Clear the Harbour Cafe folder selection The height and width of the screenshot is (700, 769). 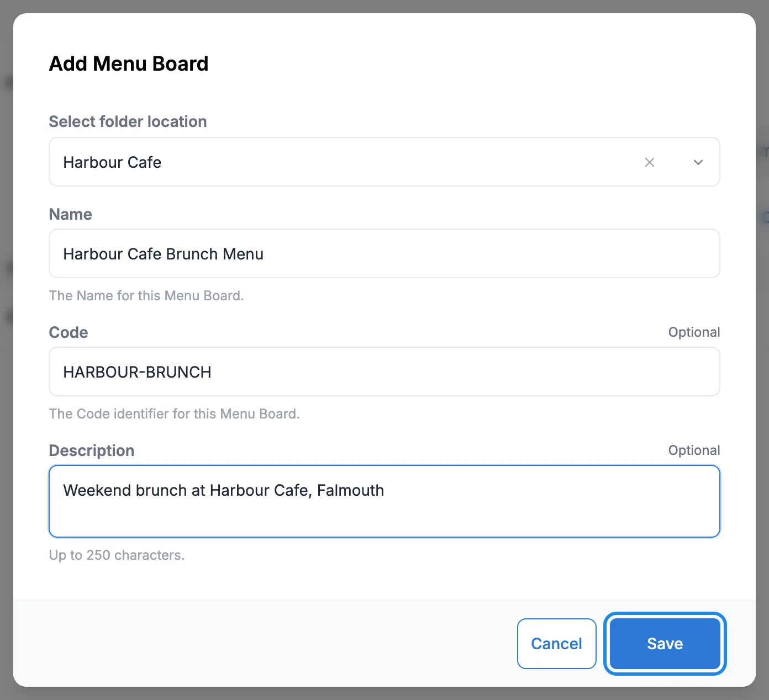650,162
